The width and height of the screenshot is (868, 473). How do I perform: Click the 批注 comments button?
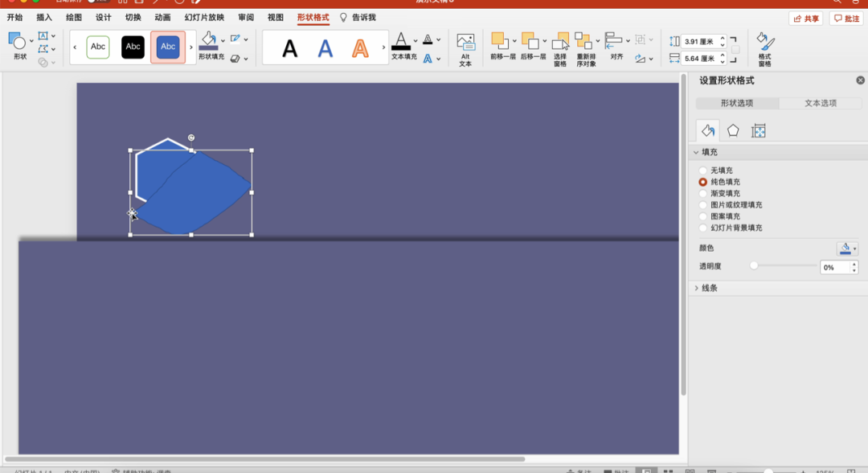point(846,19)
